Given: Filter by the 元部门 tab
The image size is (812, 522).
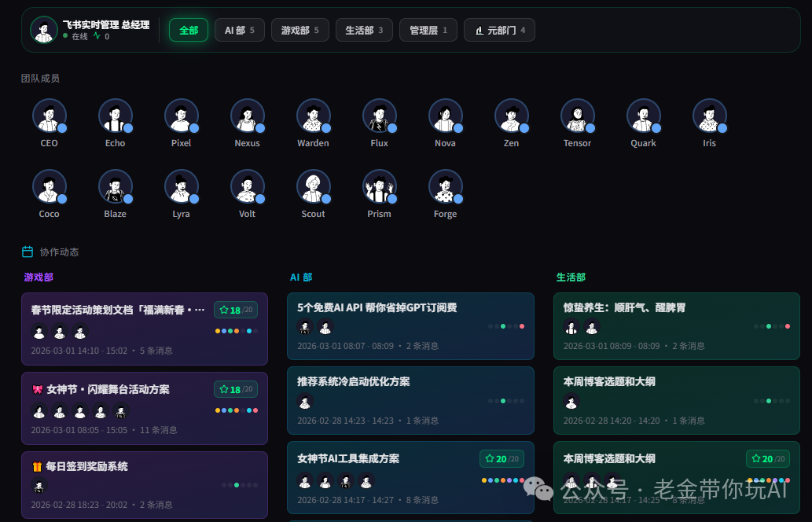Looking at the screenshot, I should coord(499,30).
